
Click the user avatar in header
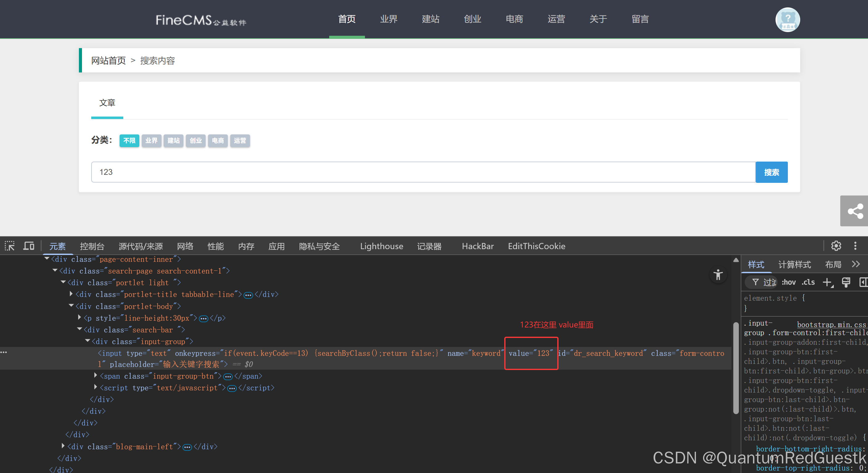point(788,19)
